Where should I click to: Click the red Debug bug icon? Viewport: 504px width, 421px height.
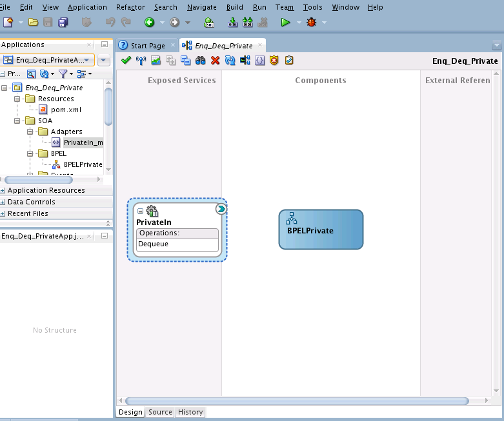click(x=312, y=23)
